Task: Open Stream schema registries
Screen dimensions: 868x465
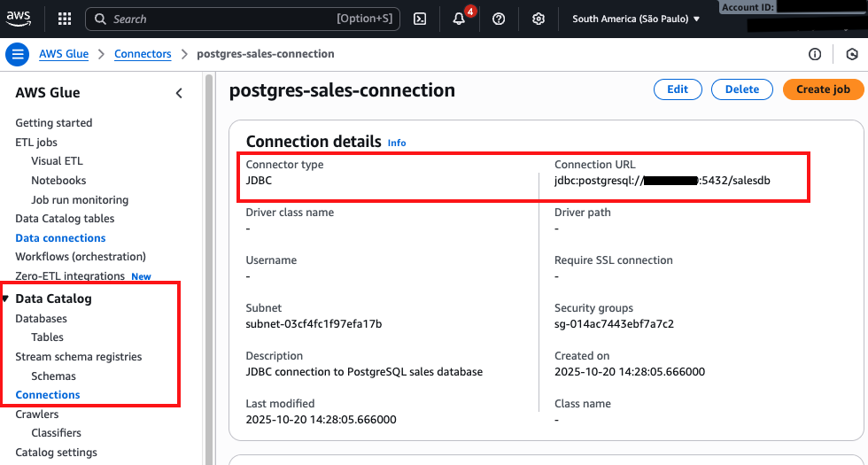Action: pyautogui.click(x=79, y=357)
